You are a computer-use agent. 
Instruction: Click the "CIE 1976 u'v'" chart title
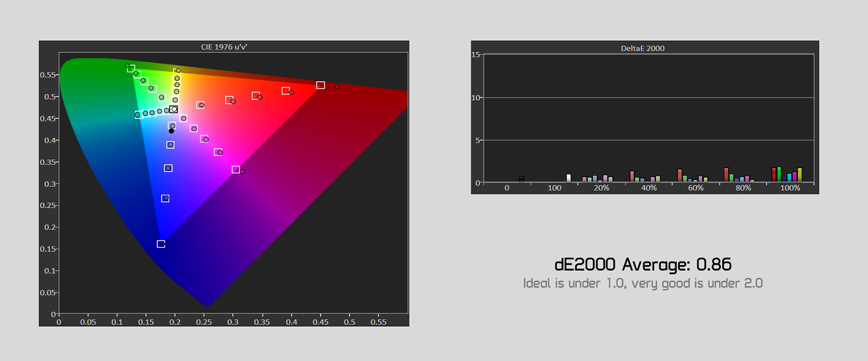coord(224,47)
